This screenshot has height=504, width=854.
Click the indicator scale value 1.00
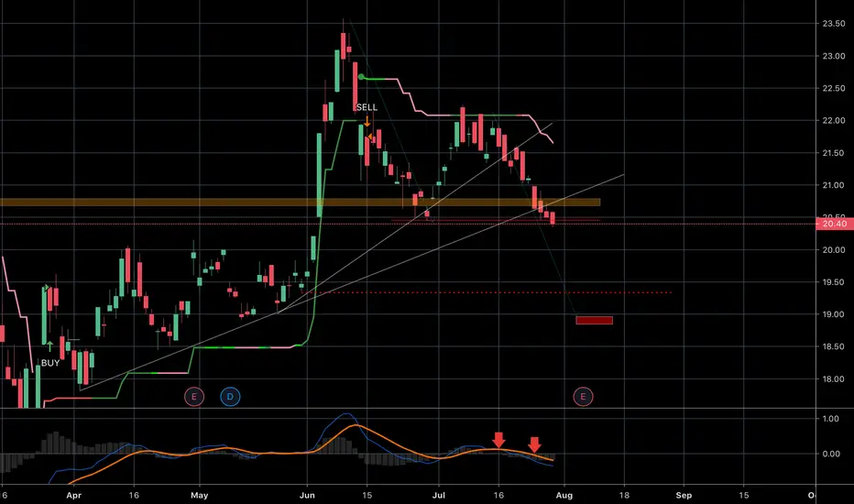click(830, 419)
